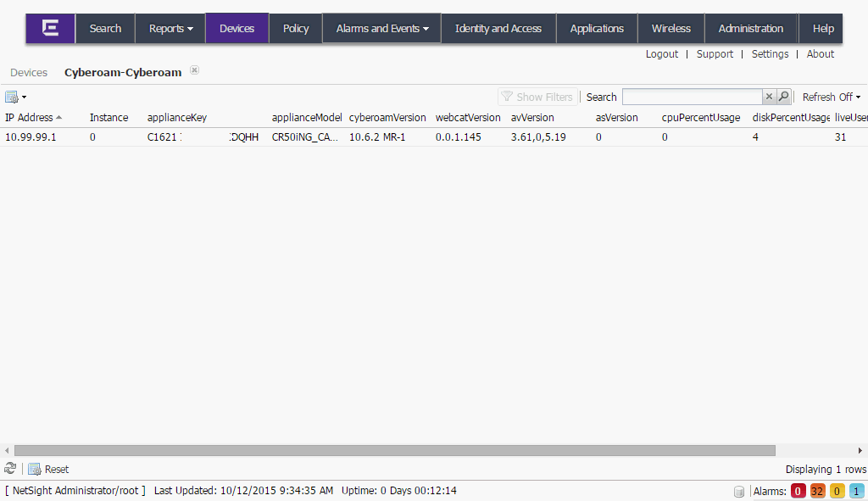The image size is (868, 501).
Task: Go to the Applications tab
Action: [x=597, y=28]
